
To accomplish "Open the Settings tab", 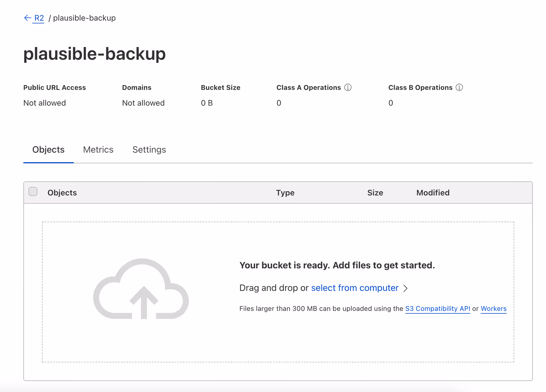I will 149,149.
